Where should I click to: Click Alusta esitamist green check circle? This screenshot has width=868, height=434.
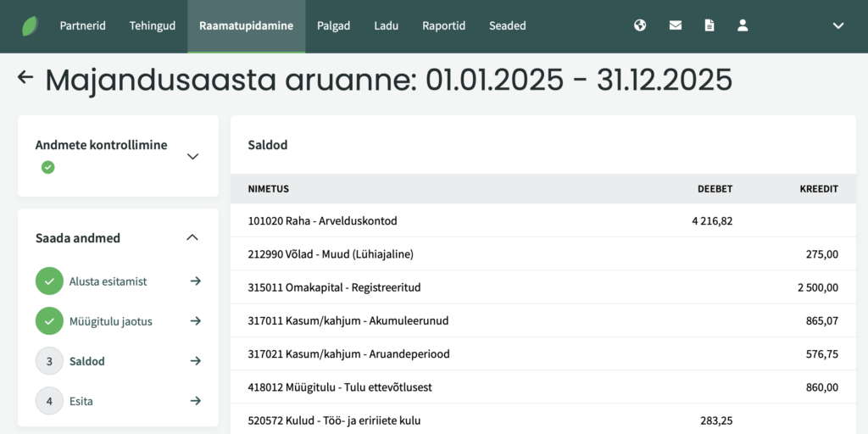pos(49,281)
